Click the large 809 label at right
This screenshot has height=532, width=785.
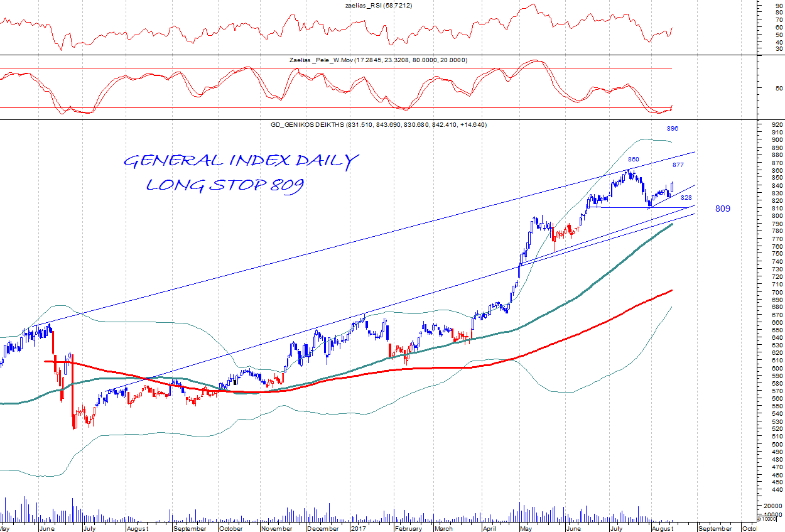click(723, 209)
